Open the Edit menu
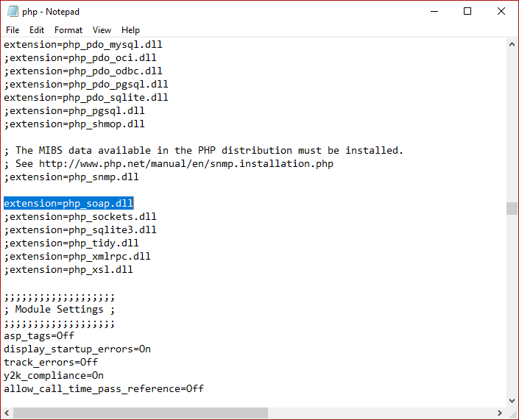The height and width of the screenshot is (420, 519). (37, 30)
